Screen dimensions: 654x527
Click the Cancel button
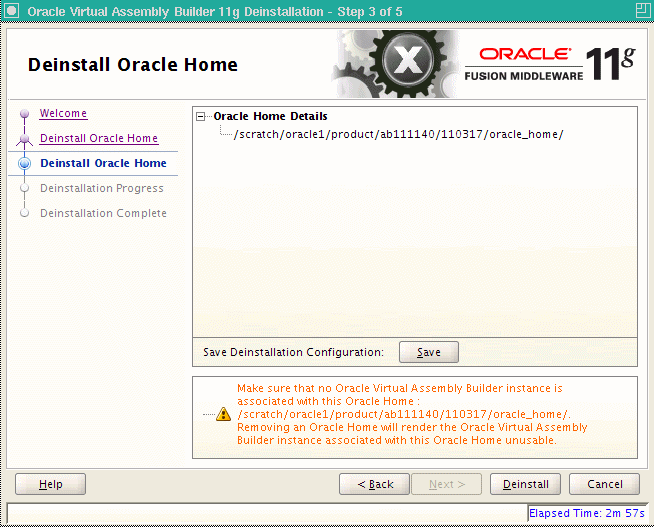click(x=604, y=484)
